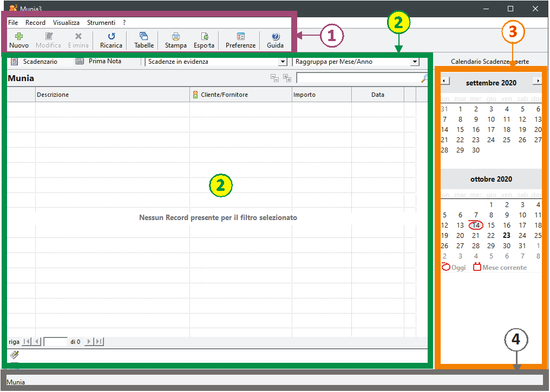The image size is (550, 392).
Task: Go to the next calendar month arrow
Action: click(x=536, y=81)
